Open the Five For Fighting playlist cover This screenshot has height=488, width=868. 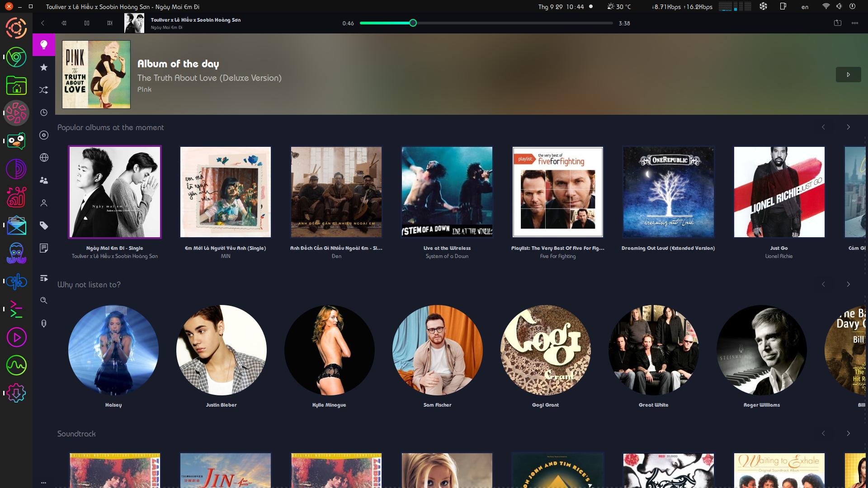tap(558, 192)
